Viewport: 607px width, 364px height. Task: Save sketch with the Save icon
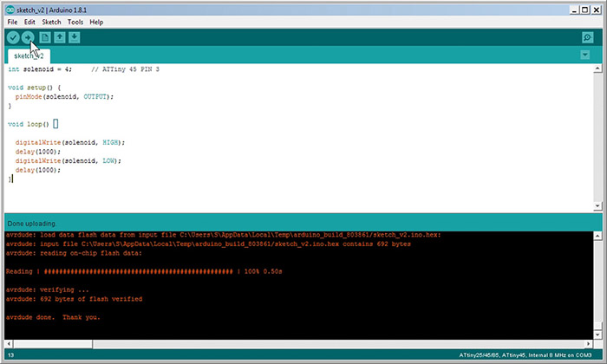pos(75,37)
